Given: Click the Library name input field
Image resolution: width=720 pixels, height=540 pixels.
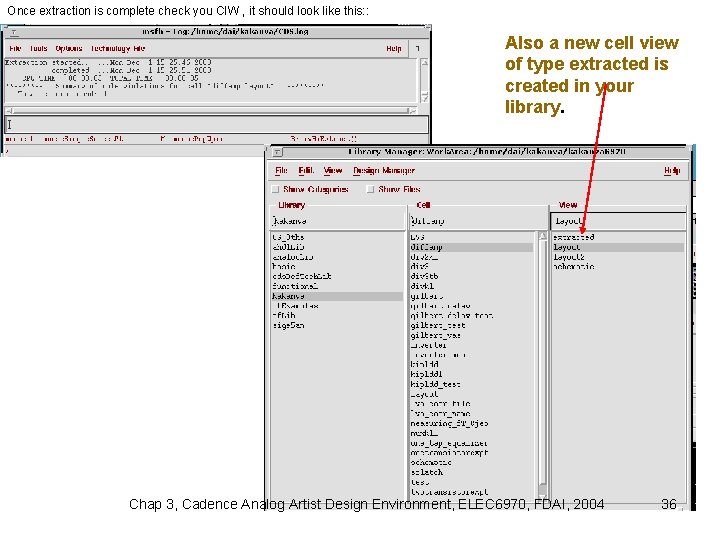Looking at the screenshot, I should click(x=338, y=221).
